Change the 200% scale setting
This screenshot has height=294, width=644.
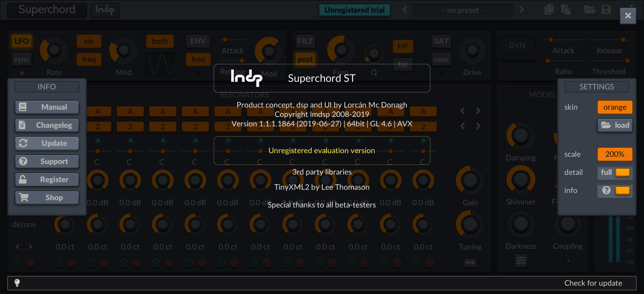click(615, 154)
